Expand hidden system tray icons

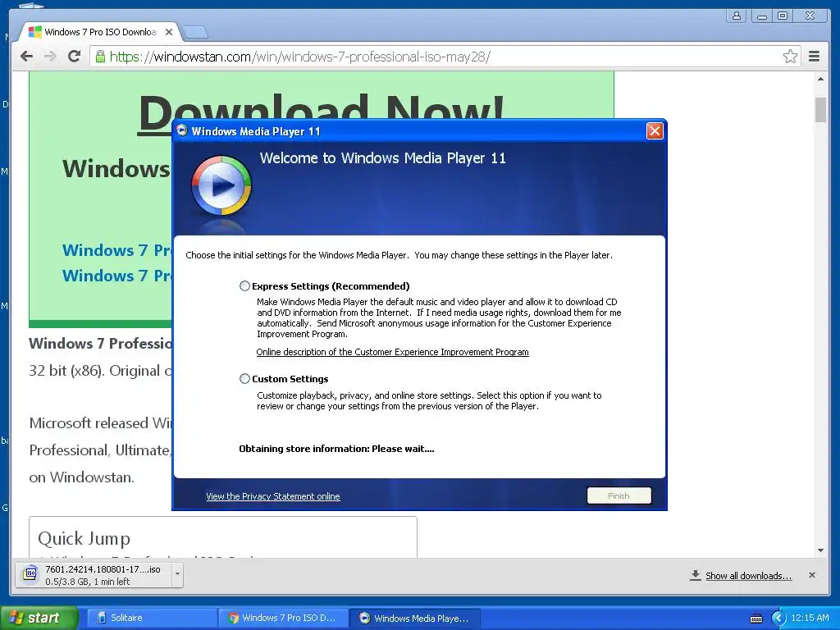pos(778,619)
